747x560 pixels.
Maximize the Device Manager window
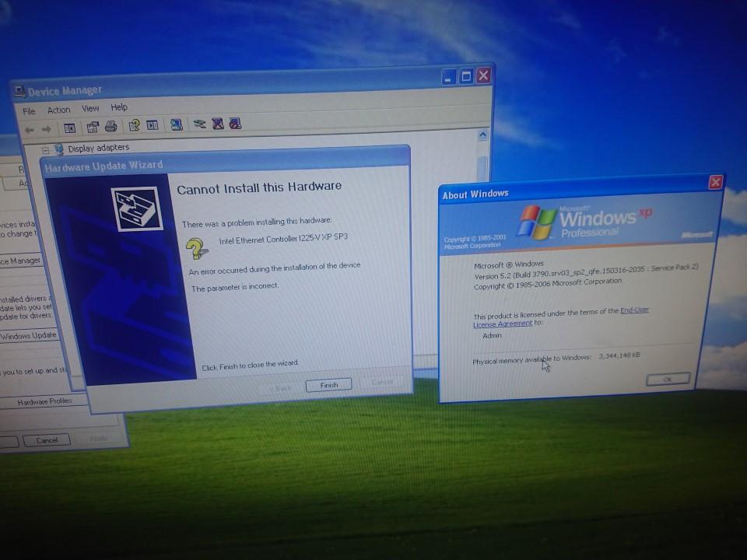click(466, 76)
